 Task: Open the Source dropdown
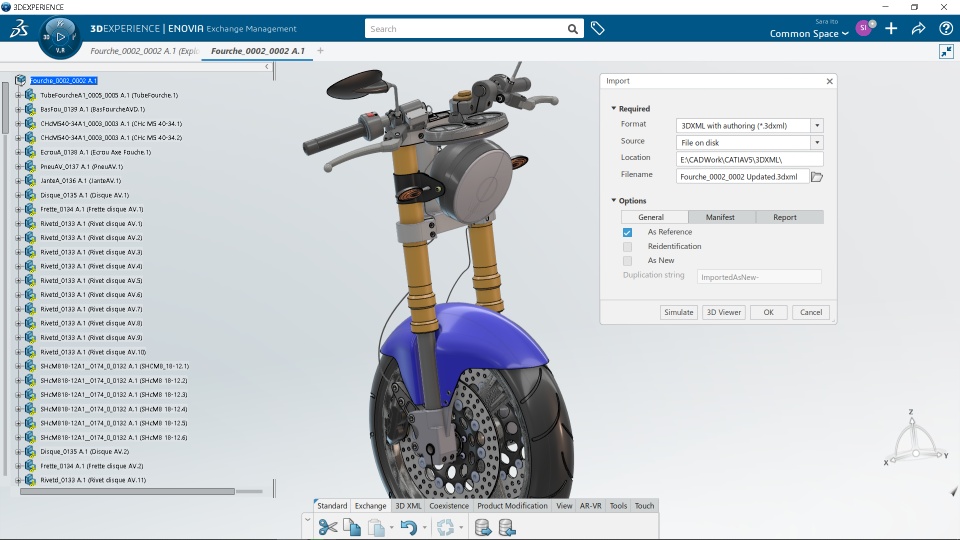point(817,143)
